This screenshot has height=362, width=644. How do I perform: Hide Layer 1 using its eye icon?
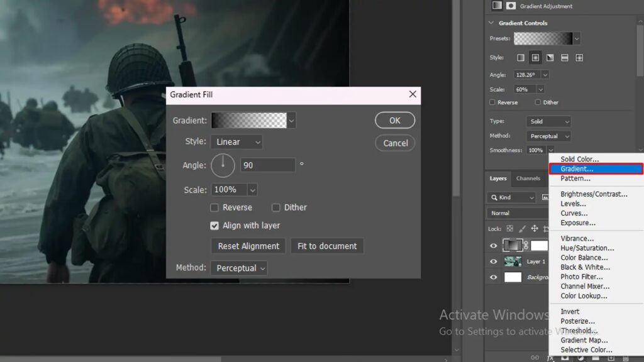coord(494,261)
